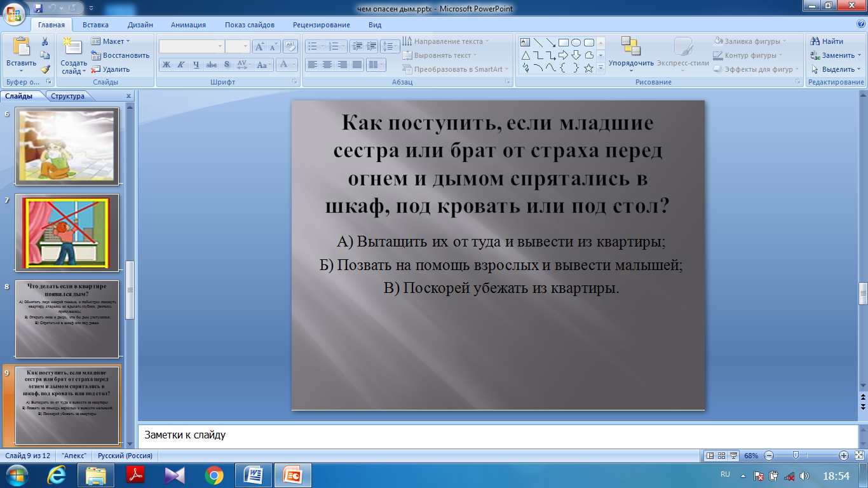Increase font size with large A icon
Viewport: 868px width, 488px height.
click(259, 46)
